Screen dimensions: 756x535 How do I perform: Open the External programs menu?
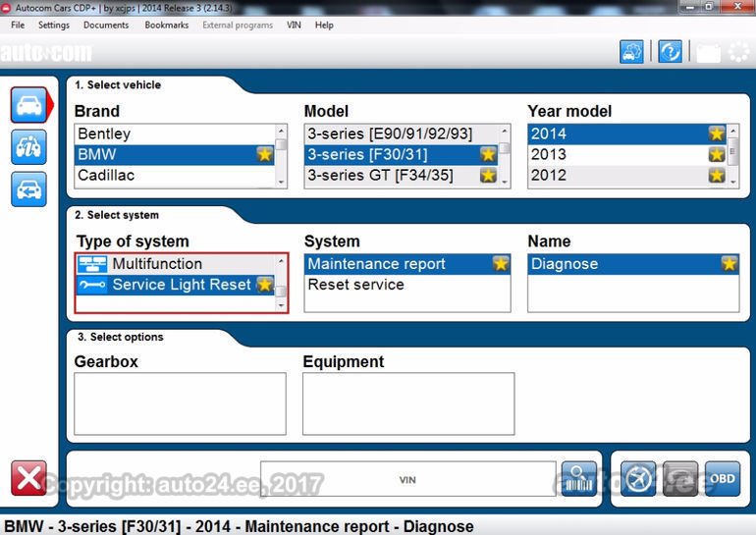click(x=238, y=26)
